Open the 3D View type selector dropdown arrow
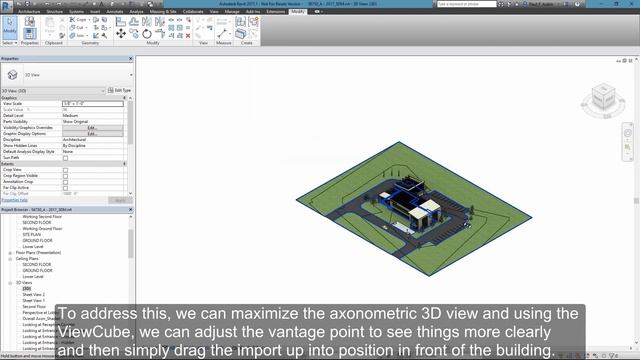 (x=131, y=75)
